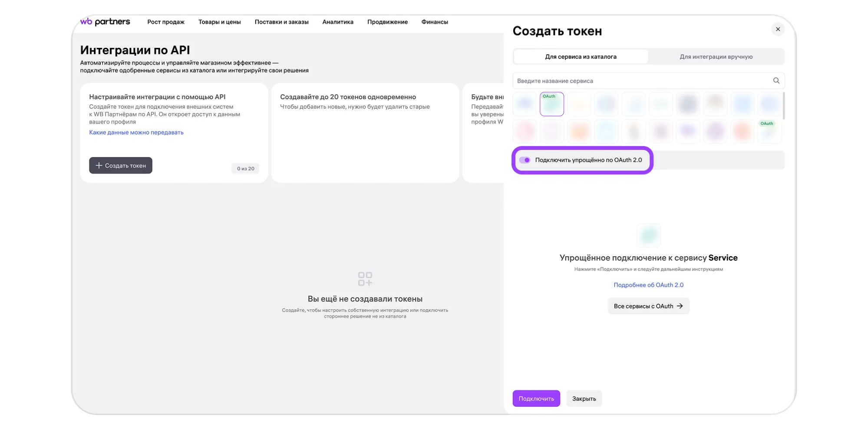Click the selected service logo preview

648,236
